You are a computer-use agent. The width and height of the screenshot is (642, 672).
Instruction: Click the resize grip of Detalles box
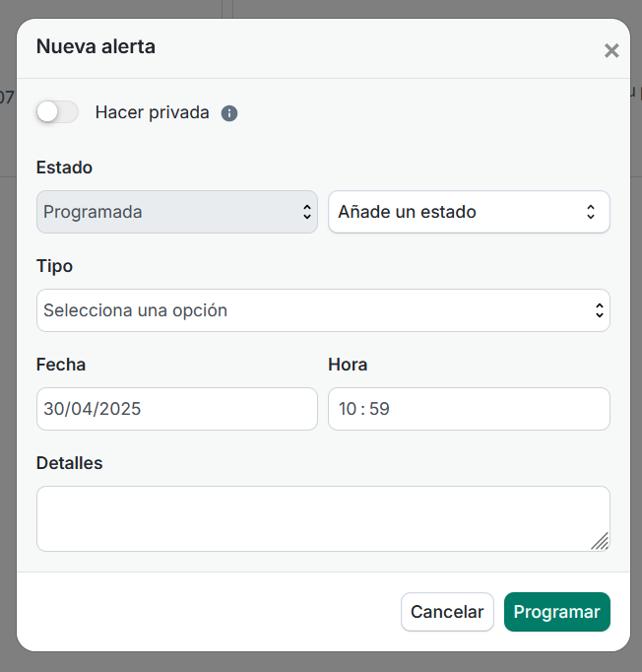click(x=600, y=541)
